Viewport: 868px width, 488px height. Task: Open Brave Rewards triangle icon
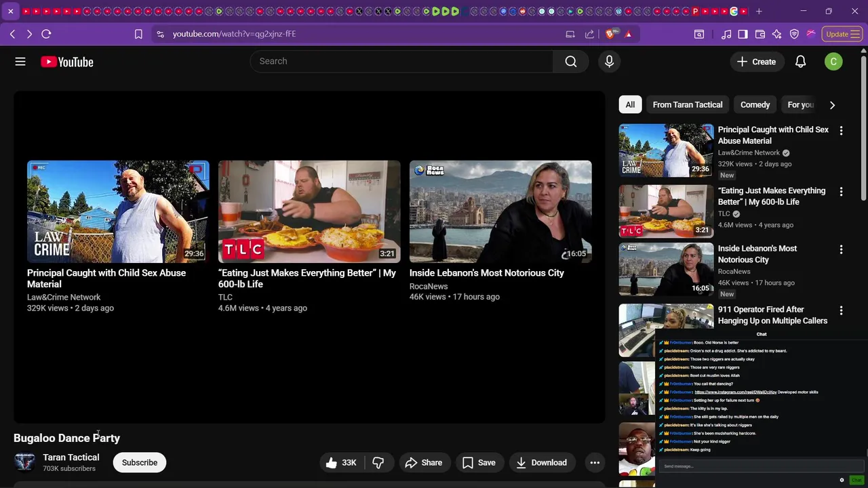(628, 34)
